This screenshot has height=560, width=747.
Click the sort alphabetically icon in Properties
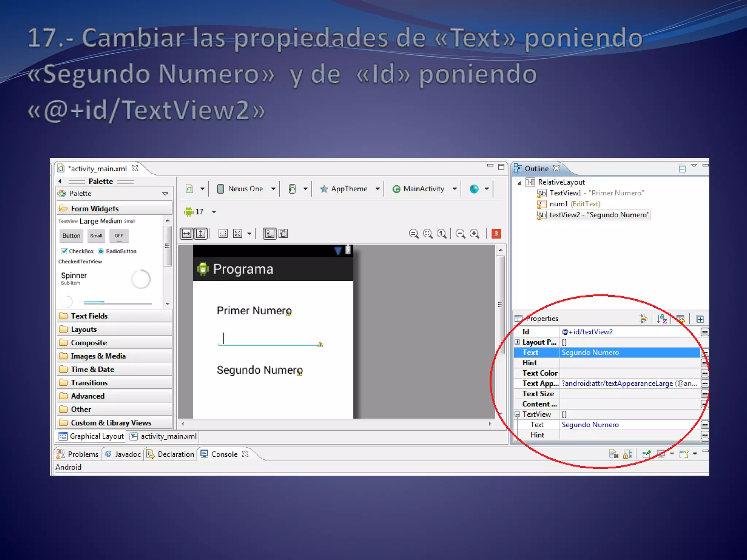point(662,319)
